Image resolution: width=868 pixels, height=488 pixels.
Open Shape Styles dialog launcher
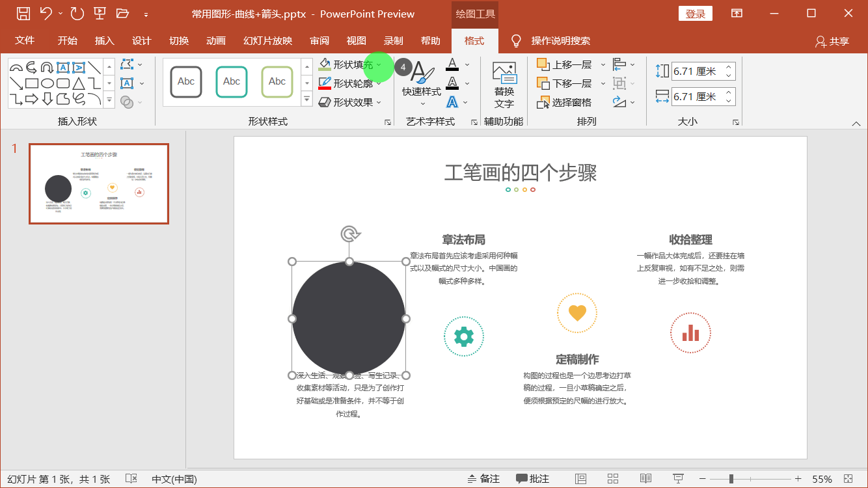coord(388,122)
